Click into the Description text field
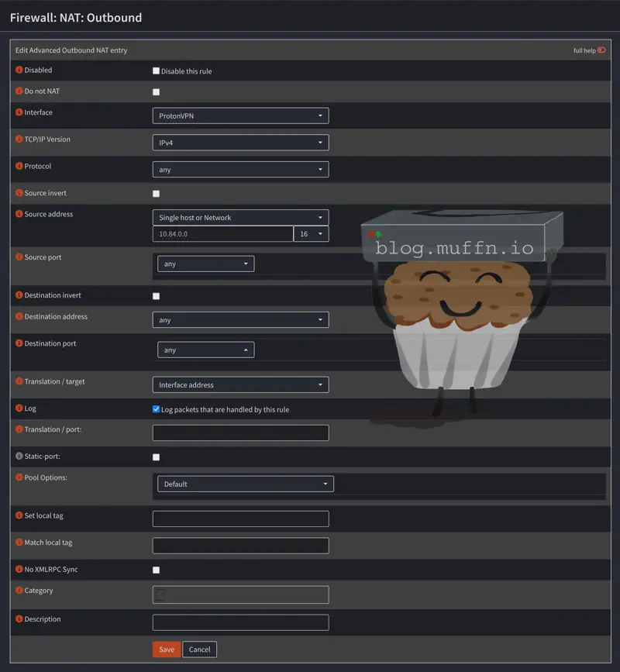Viewport: 620px width, 672px height. (x=240, y=622)
